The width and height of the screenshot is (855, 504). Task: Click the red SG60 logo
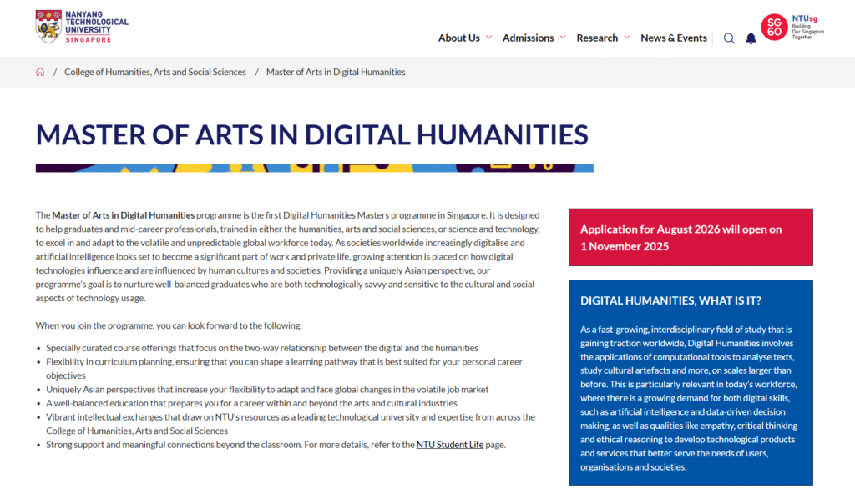[x=774, y=27]
